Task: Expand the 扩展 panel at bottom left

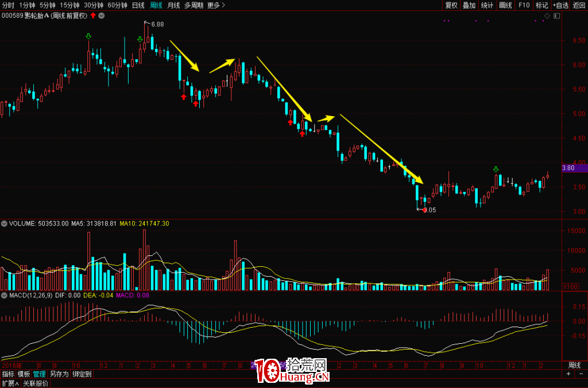Action: (10, 383)
